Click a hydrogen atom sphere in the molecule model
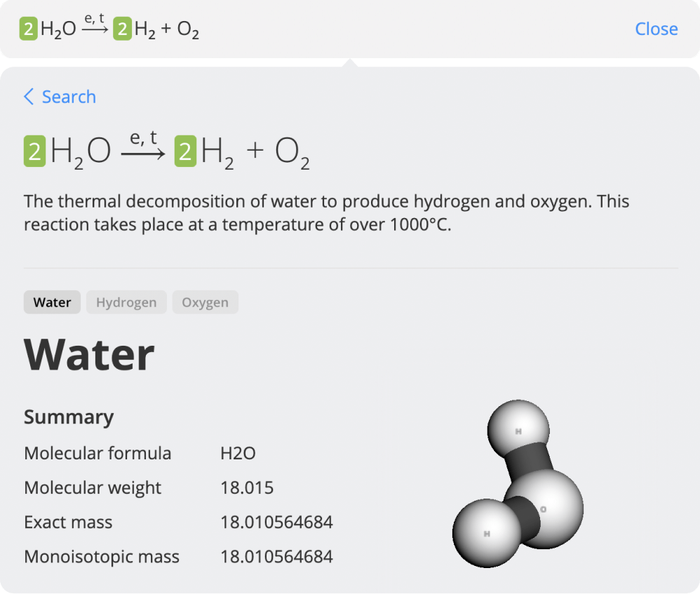 [517, 429]
